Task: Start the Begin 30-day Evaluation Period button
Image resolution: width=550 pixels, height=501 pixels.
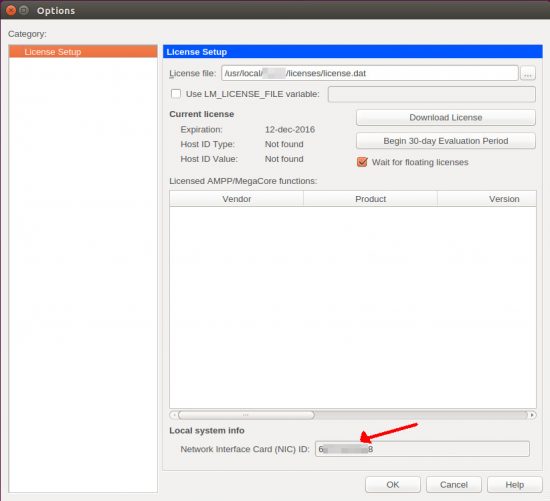Action: coord(445,141)
